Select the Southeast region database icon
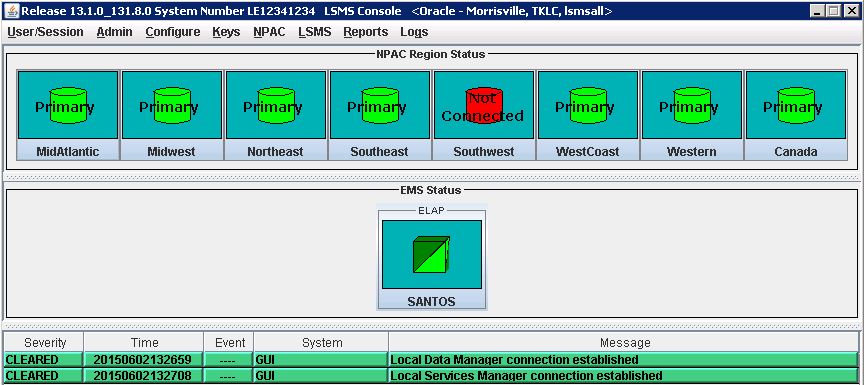This screenshot has width=864, height=385. point(380,105)
